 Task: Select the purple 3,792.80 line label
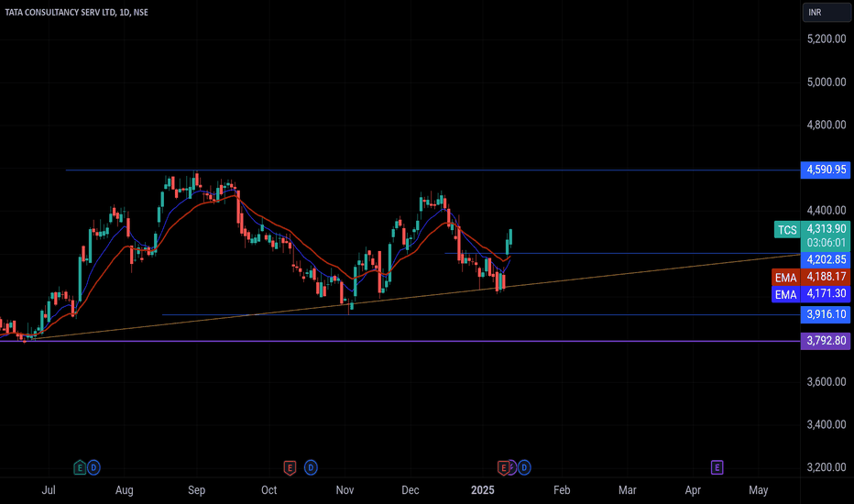[826, 341]
